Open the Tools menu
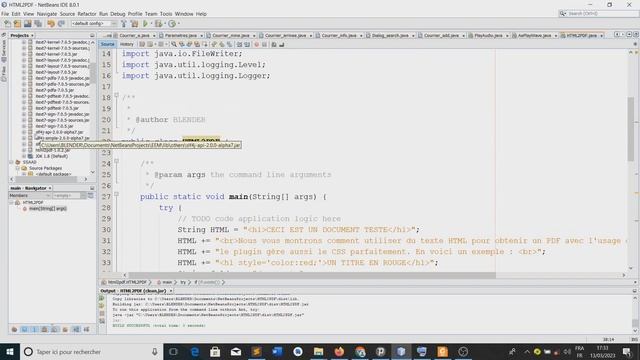The width and height of the screenshot is (640, 360). [x=166, y=14]
